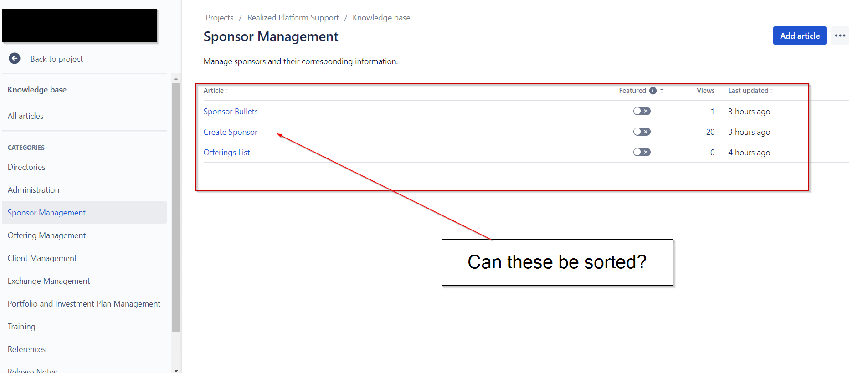Screen dimensions: 868x373
Task: Open the more options ellipsis menu
Action: pos(840,36)
